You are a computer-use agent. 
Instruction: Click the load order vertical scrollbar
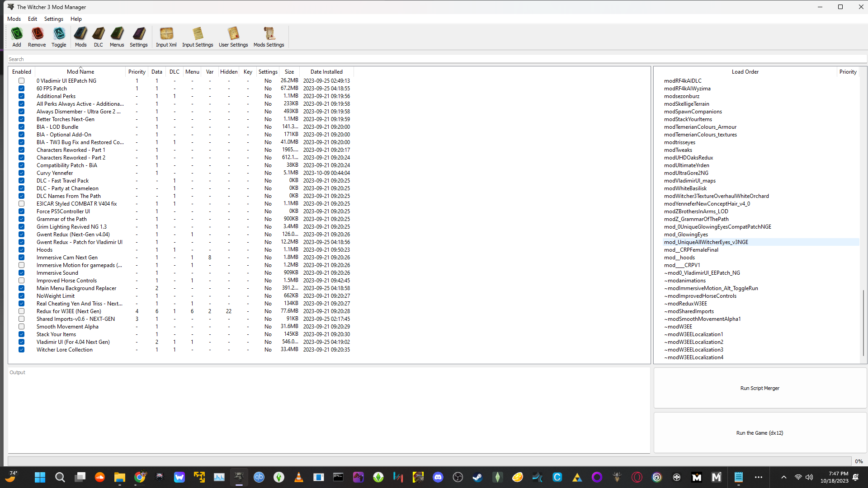tap(863, 323)
